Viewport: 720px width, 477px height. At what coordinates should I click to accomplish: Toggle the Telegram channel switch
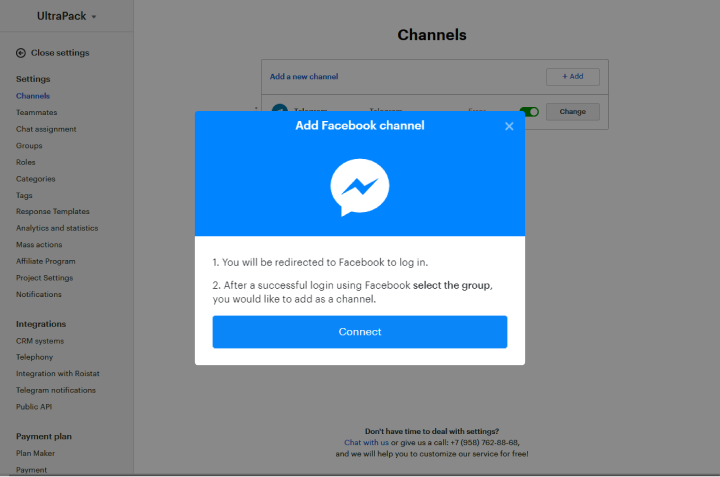529,112
